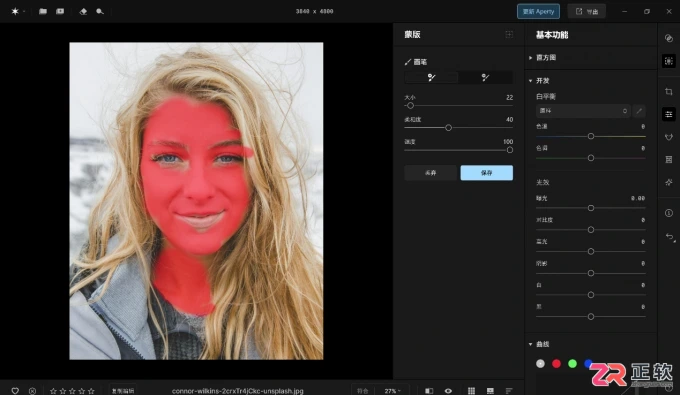Reject the photo with the circled X icon
Screen dimensions: 680x395
point(33,391)
